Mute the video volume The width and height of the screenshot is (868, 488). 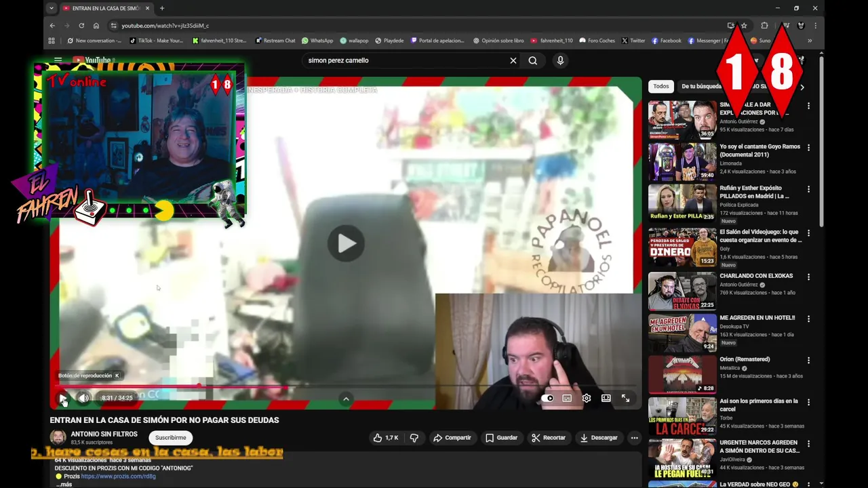tap(83, 398)
